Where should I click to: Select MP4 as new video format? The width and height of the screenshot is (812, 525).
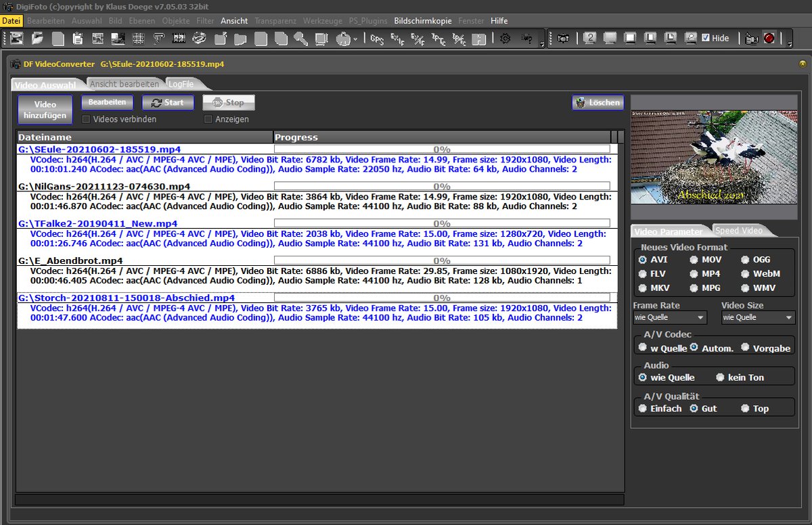[694, 274]
